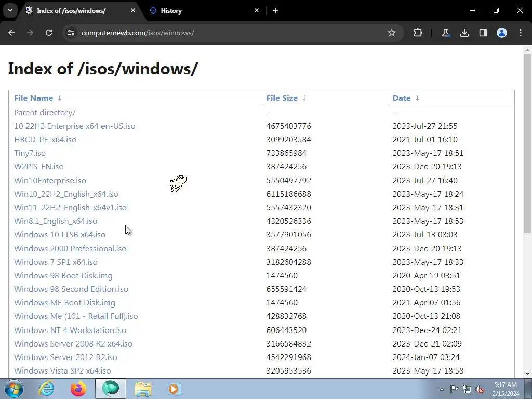Show hidden system tray icons
The image size is (532, 399).
(442, 389)
